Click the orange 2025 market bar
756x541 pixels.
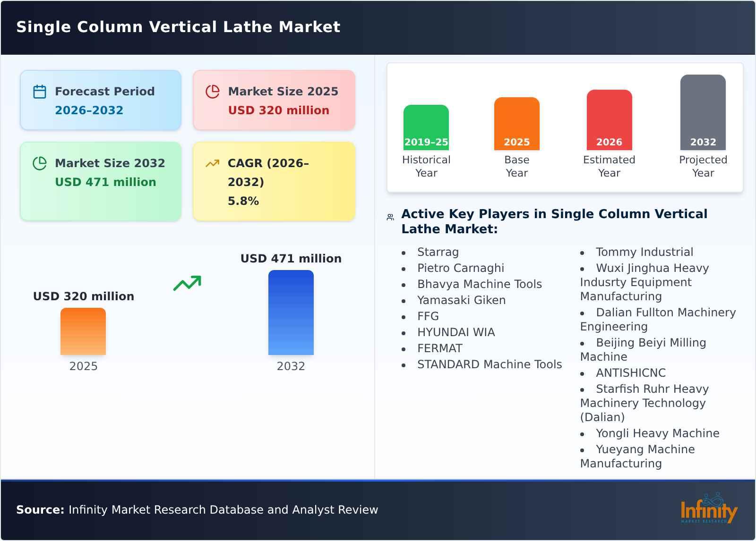(x=83, y=332)
